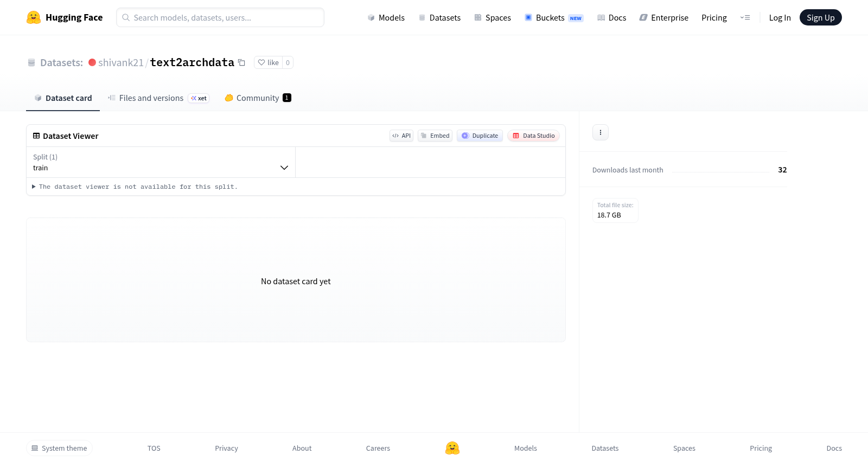Expand the viewer not available message

click(x=135, y=187)
